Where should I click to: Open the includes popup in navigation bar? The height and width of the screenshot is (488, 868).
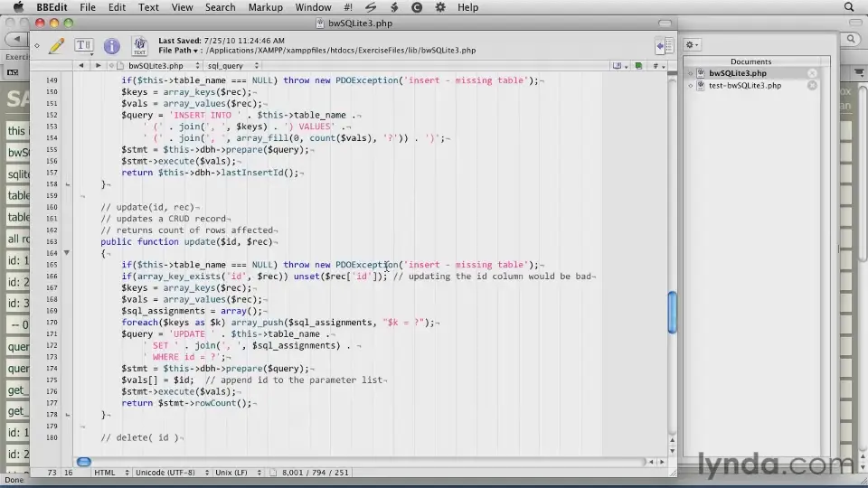[x=619, y=65]
